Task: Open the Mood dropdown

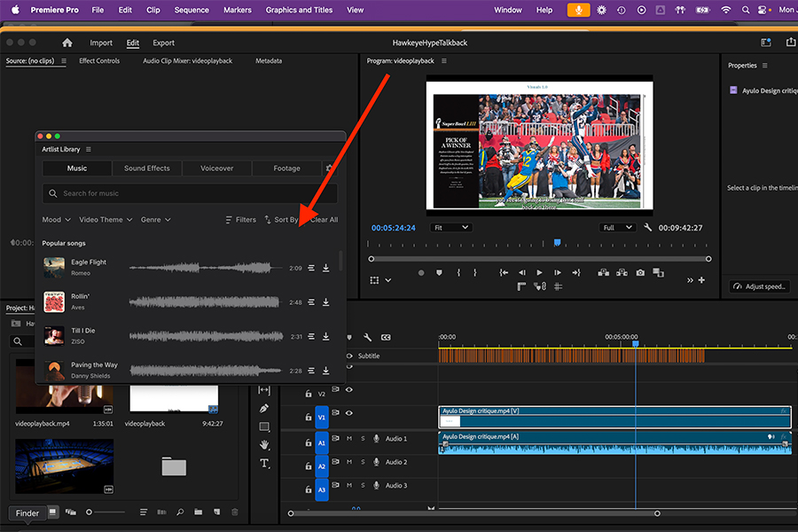Action: pyautogui.click(x=57, y=219)
